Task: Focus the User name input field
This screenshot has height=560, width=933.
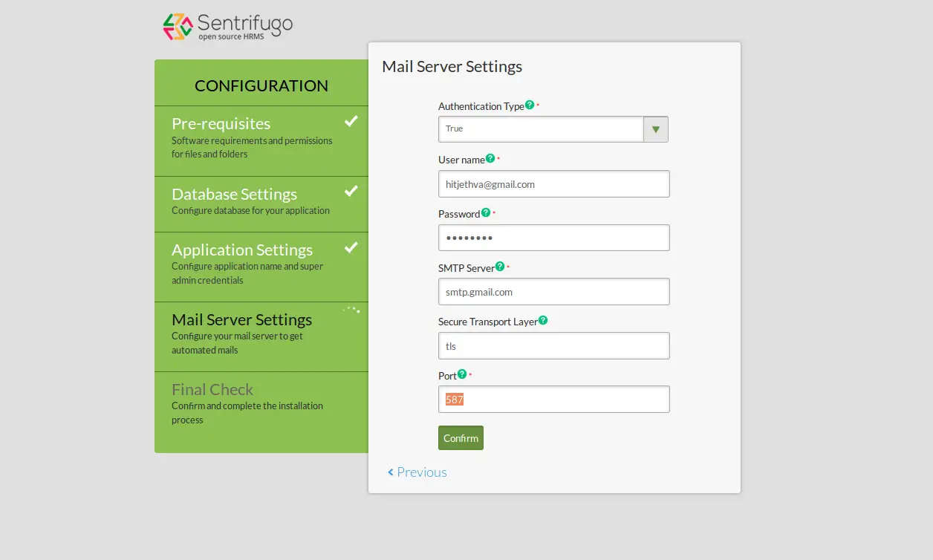Action: point(554,184)
